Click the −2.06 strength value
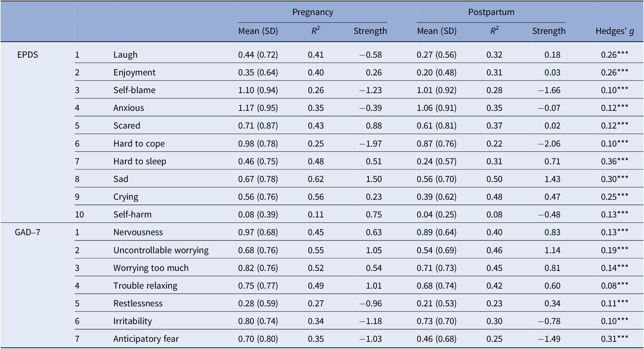This screenshot has width=644, height=349. pyautogui.click(x=549, y=144)
